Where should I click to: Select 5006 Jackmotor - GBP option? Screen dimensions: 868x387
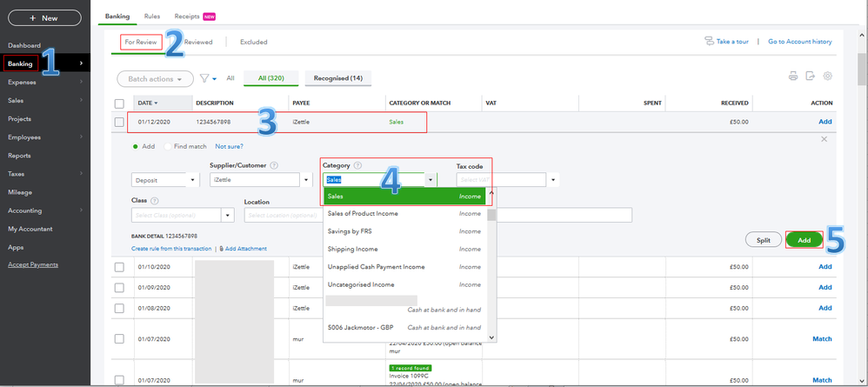tap(404, 327)
